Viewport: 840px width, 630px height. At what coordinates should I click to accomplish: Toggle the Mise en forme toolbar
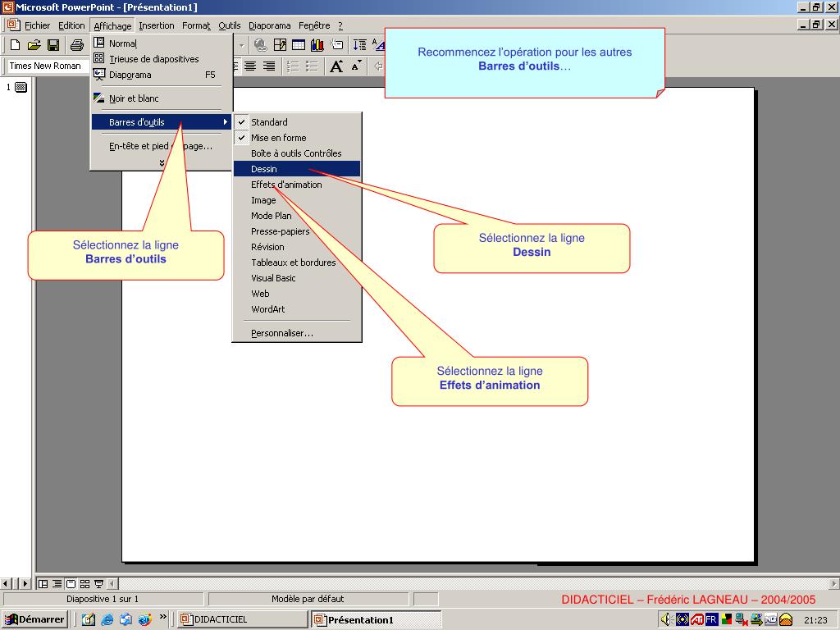[x=297, y=138]
